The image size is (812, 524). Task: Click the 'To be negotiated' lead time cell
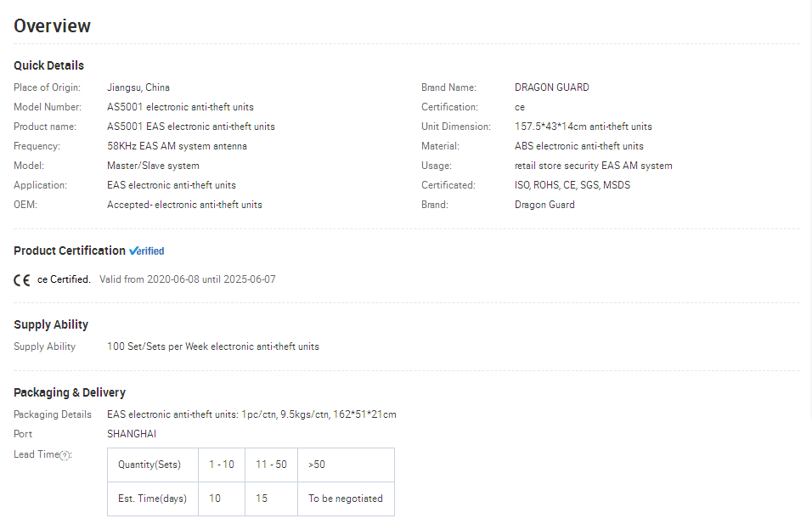coord(346,499)
